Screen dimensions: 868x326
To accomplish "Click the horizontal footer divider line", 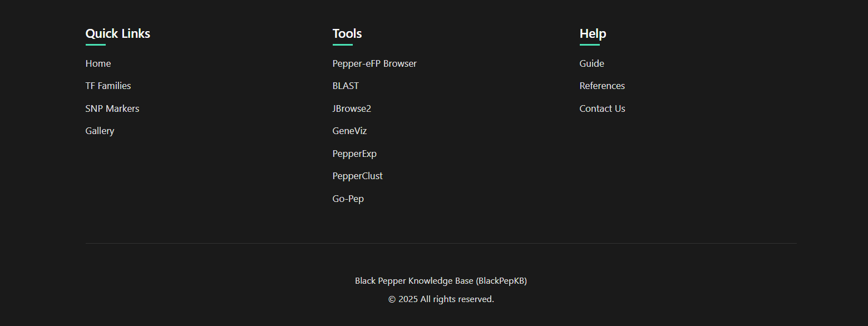I will click(441, 243).
